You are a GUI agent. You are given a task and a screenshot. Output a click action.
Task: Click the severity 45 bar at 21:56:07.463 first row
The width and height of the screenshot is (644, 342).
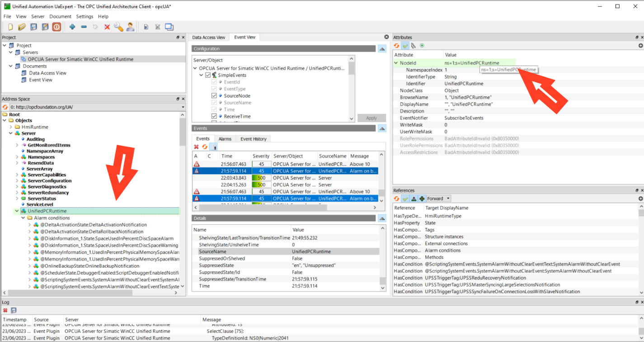(x=262, y=164)
